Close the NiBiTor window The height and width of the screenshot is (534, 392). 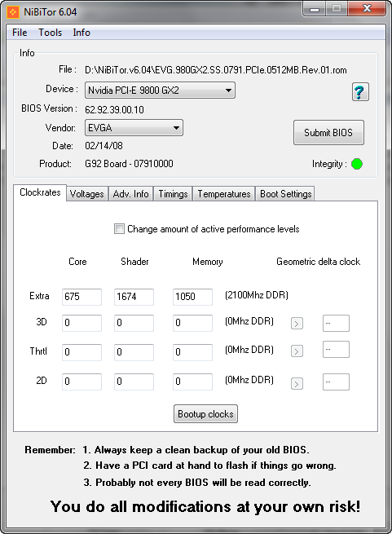click(x=367, y=8)
